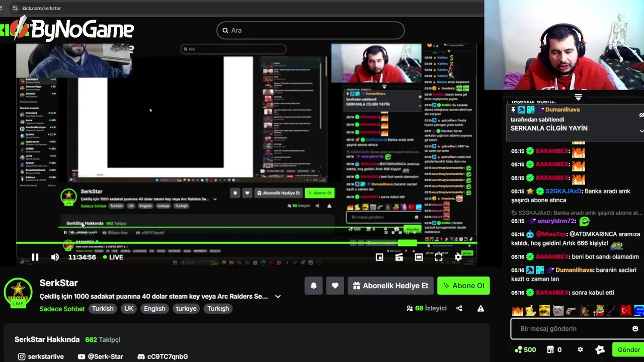Click the browser address bar kick.com/serkstar

tap(42, 8)
